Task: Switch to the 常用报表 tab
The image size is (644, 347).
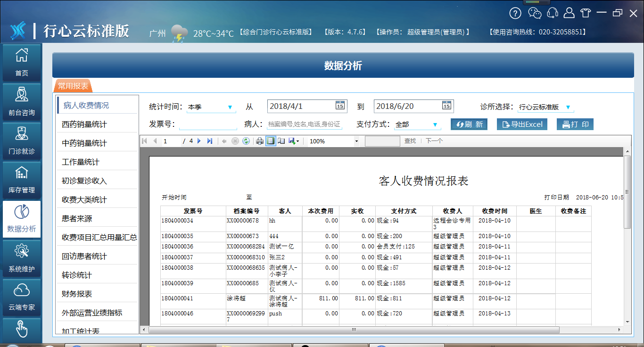Action: coord(73,86)
